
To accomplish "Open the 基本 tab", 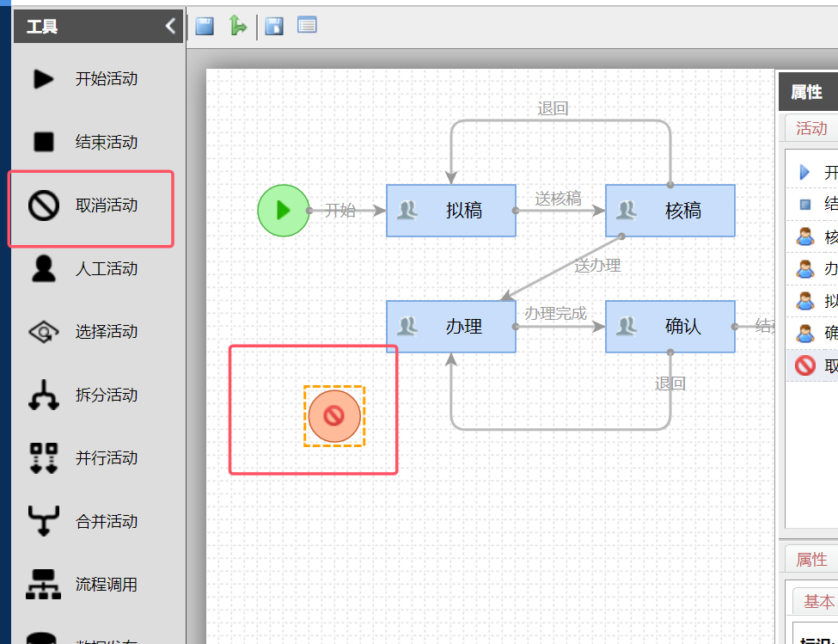I will (x=817, y=602).
